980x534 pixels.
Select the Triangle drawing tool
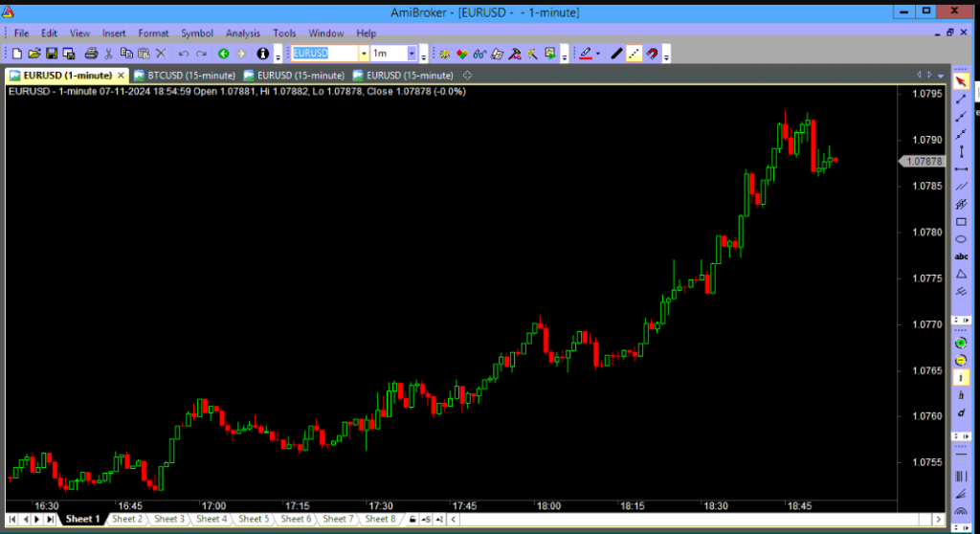click(x=961, y=274)
